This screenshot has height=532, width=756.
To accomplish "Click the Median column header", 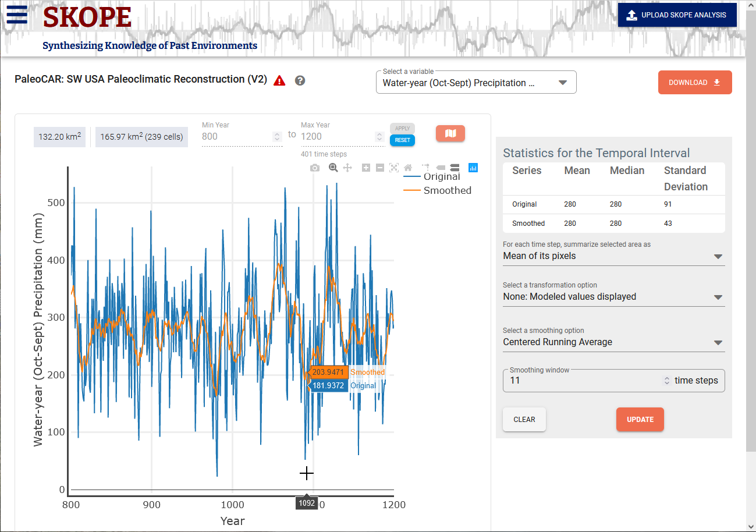I will point(627,171).
